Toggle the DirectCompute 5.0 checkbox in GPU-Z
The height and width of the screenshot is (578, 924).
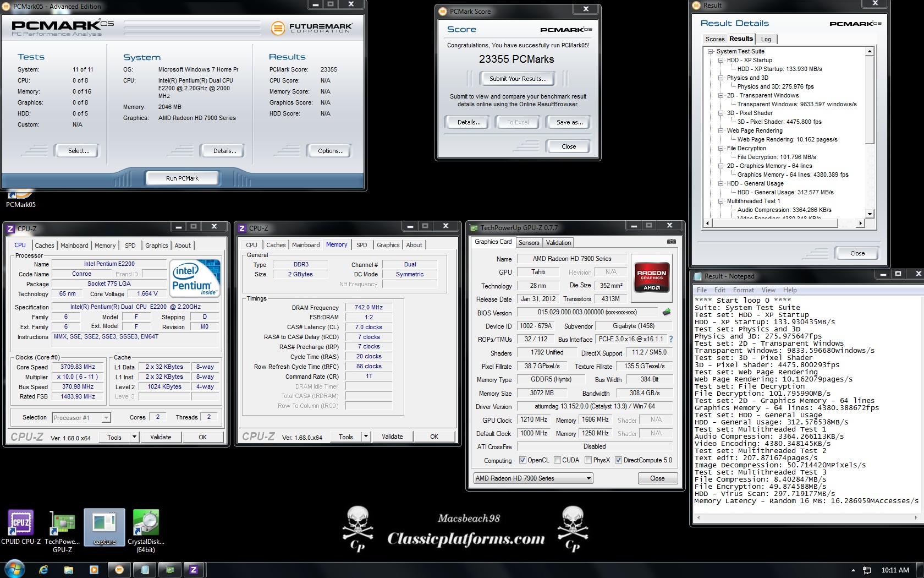pyautogui.click(x=618, y=460)
